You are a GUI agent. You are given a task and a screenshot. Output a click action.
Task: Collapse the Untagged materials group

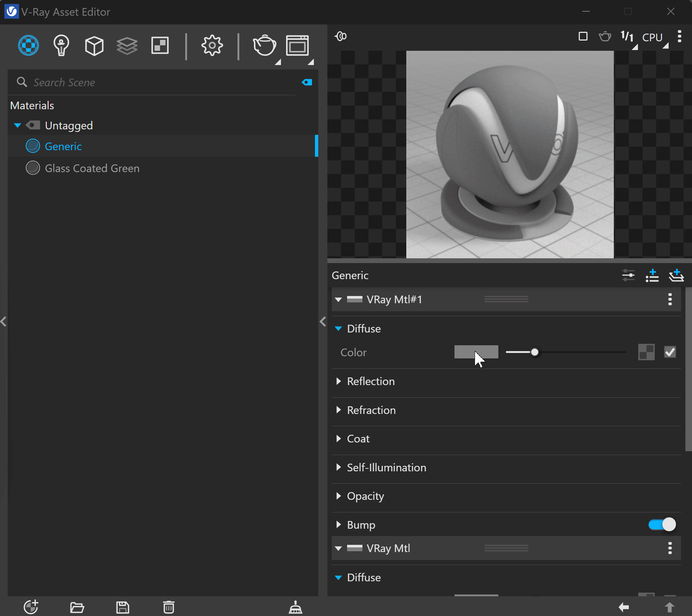click(x=17, y=125)
